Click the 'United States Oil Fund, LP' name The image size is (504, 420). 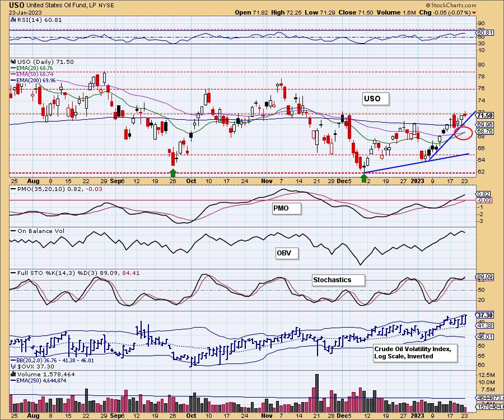[x=61, y=6]
